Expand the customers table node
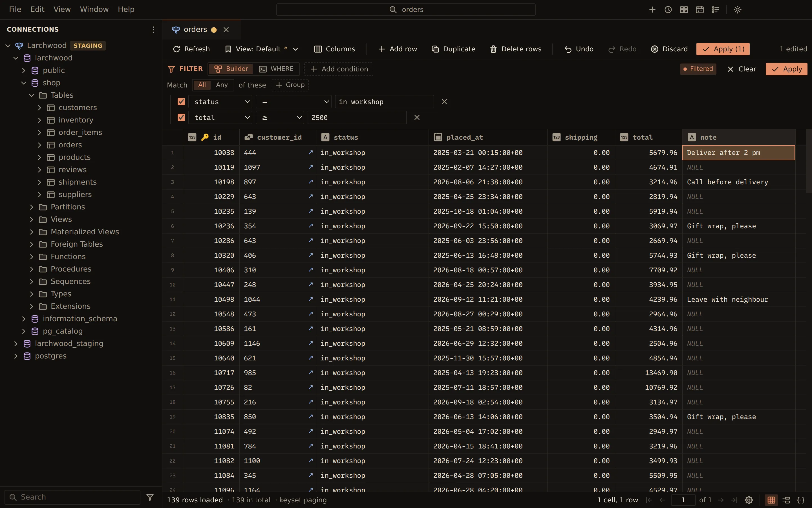The width and height of the screenshot is (812, 508). pyautogui.click(x=39, y=108)
